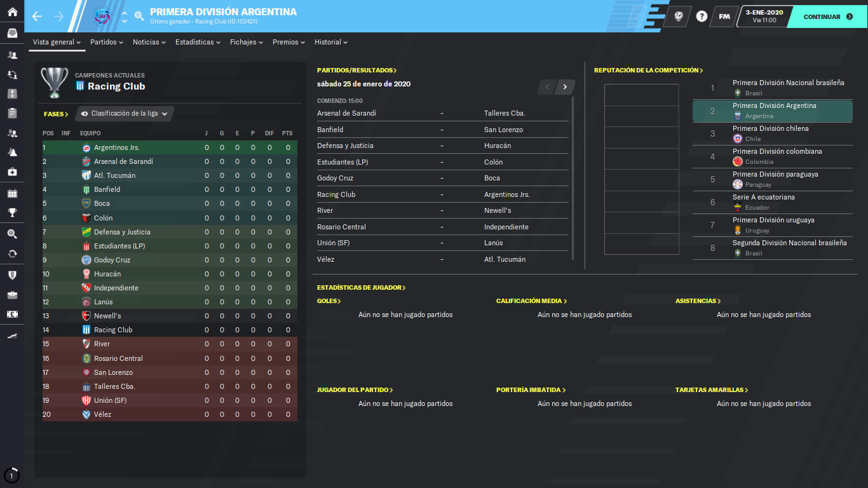Open the GOLES stats link

pyautogui.click(x=329, y=301)
